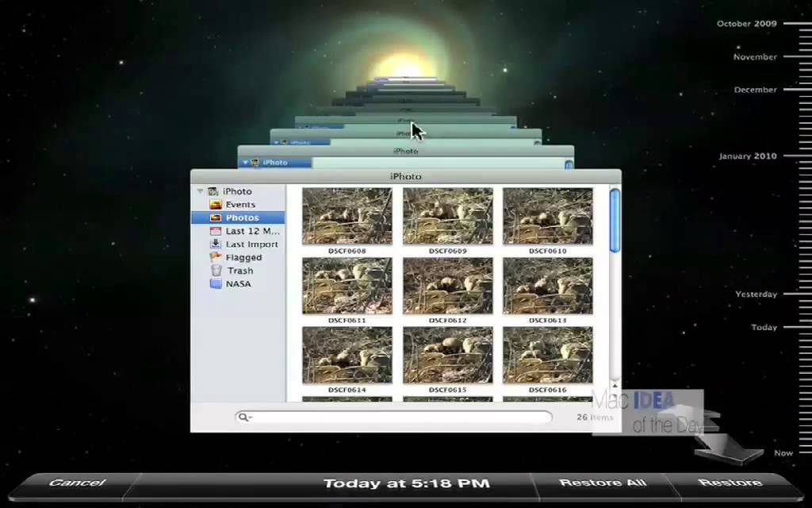Select the NASA album
This screenshot has width=812, height=508.
(x=238, y=284)
